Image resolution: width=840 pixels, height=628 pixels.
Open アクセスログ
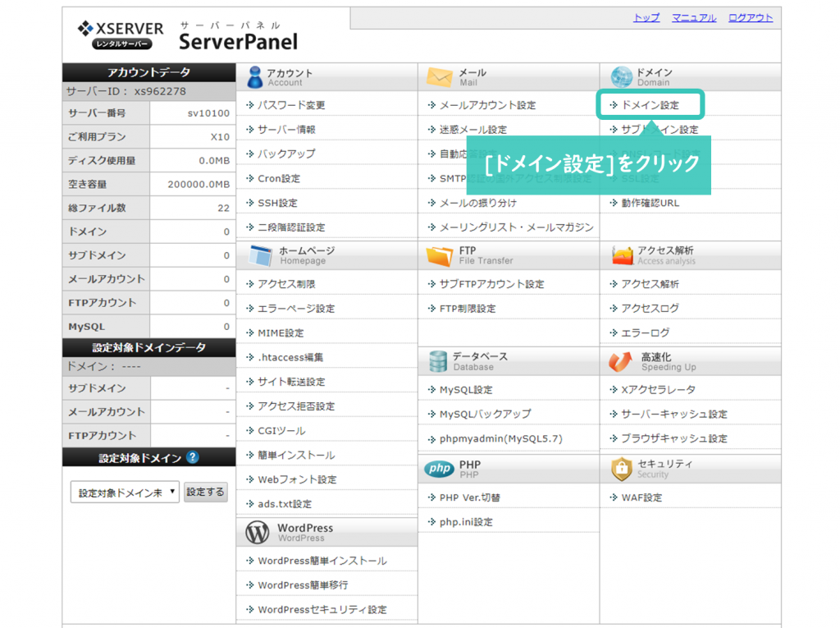(x=650, y=309)
